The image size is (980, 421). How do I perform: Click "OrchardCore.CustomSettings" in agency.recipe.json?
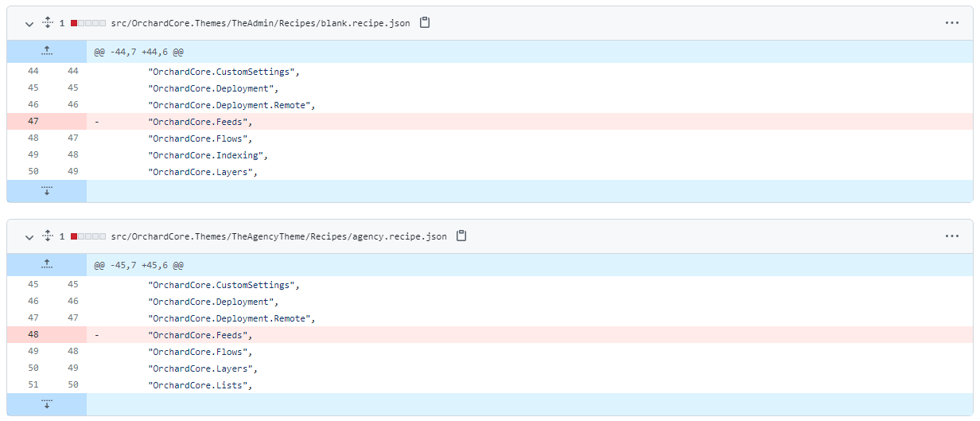coord(224,285)
